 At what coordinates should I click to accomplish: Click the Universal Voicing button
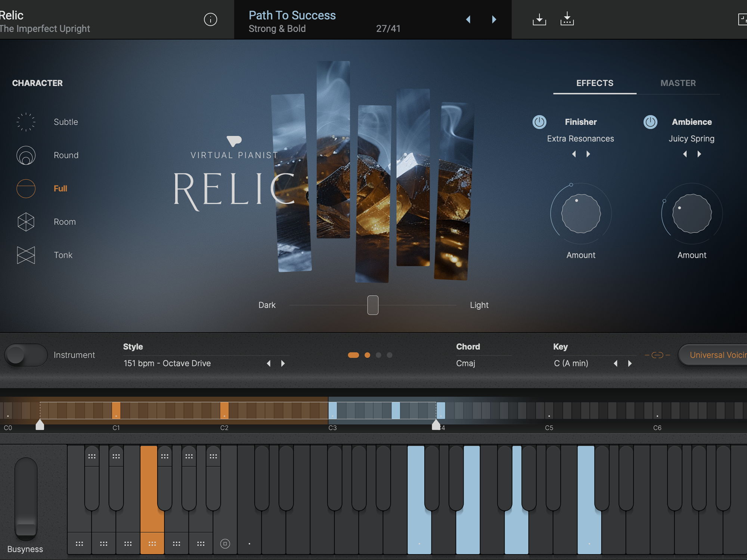[x=713, y=355]
